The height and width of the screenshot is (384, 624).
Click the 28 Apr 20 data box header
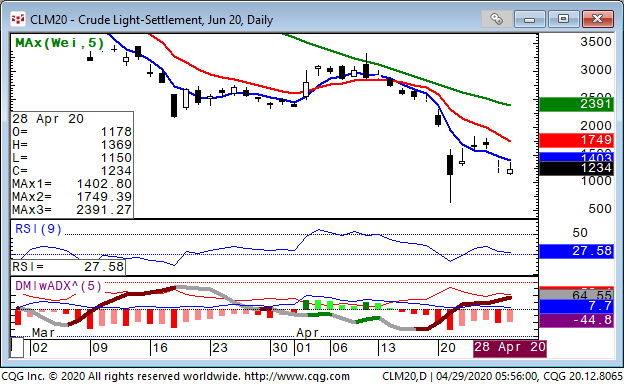click(48, 119)
